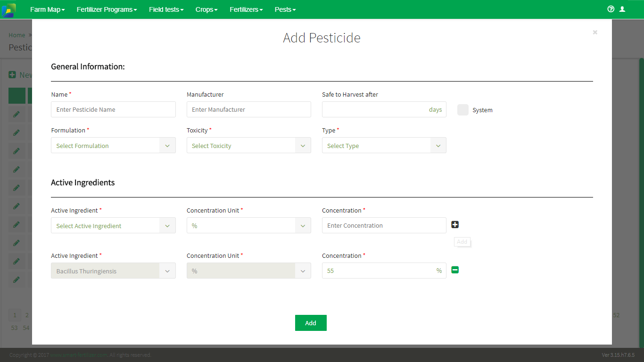Open the Pests menu

click(x=285, y=9)
